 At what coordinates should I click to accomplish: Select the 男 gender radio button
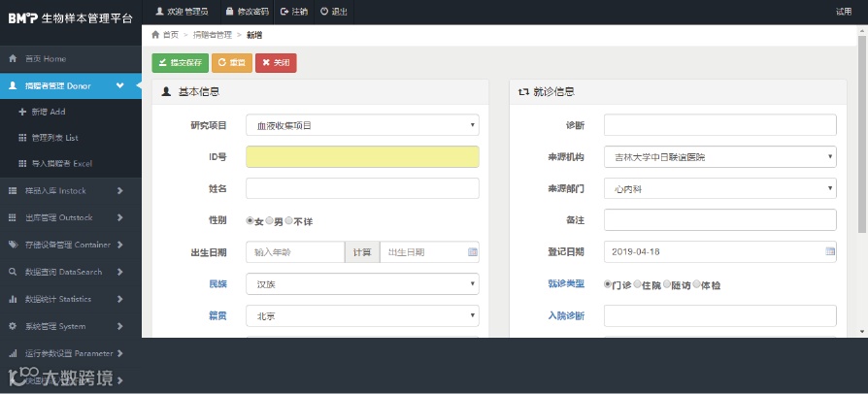pos(269,221)
